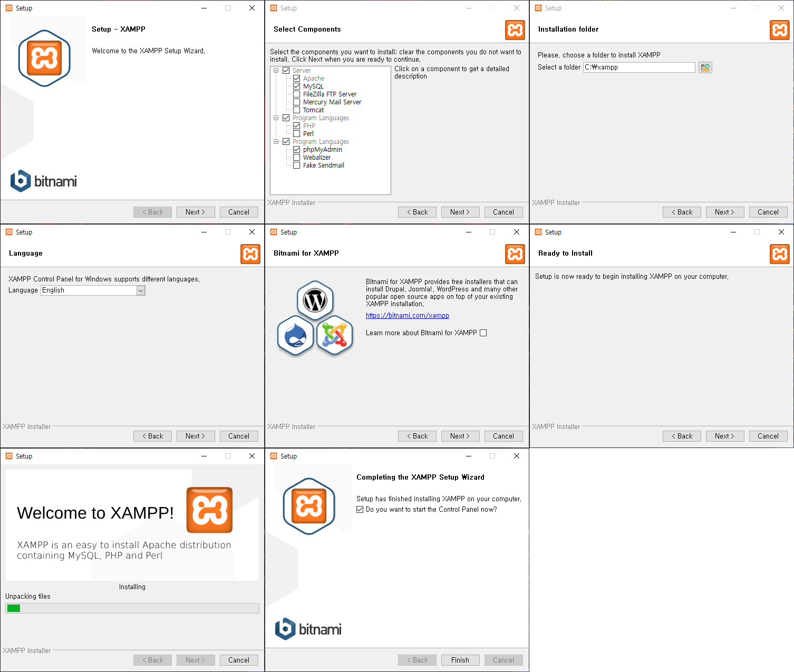Image resolution: width=794 pixels, height=672 pixels.
Task: Click Cancel in the Setup - XAMPP welcome window
Action: 239,212
